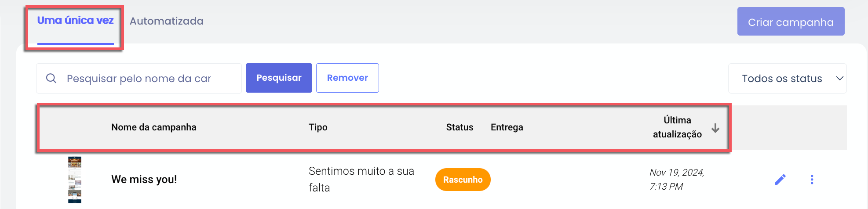Click the pencil edit icon
The image size is (868, 209).
tap(780, 180)
